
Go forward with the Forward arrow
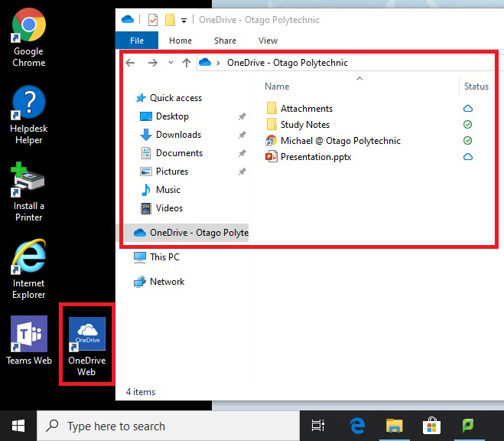(x=153, y=63)
